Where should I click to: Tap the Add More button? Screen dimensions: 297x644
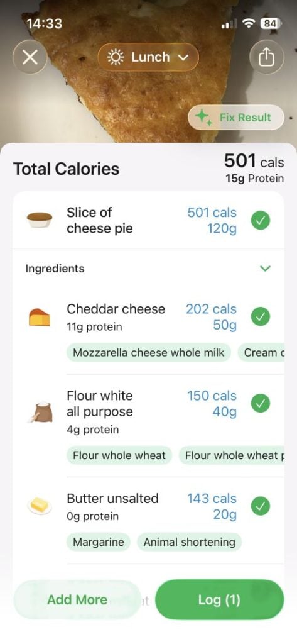(x=77, y=600)
